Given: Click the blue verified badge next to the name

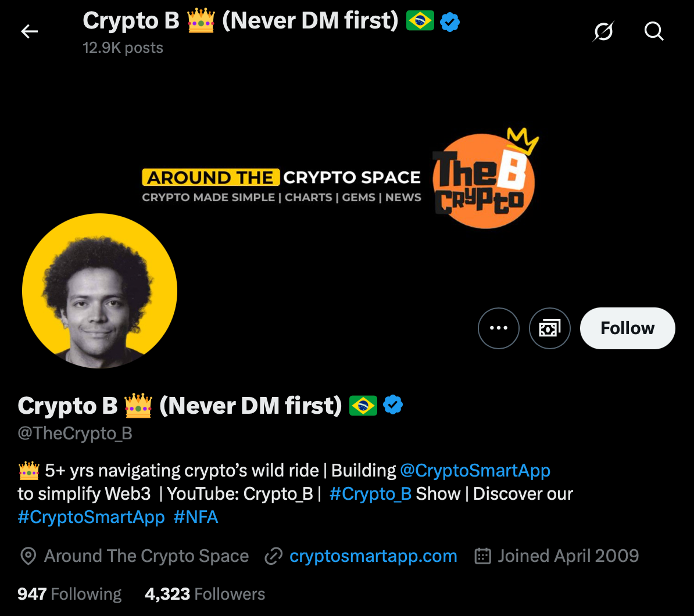Looking at the screenshot, I should tap(393, 405).
